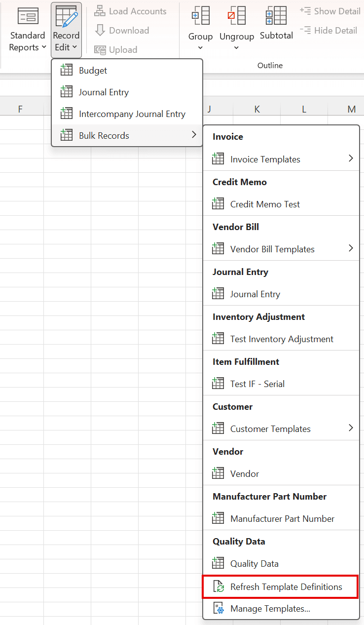The width and height of the screenshot is (364, 625).
Task: Expand the Vendor Bill Templates chevron
Action: tap(351, 248)
